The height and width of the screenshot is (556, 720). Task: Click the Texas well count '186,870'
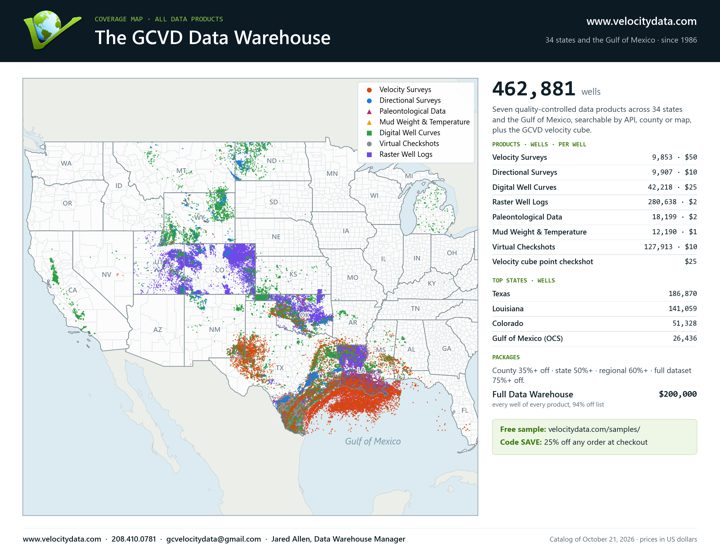682,293
